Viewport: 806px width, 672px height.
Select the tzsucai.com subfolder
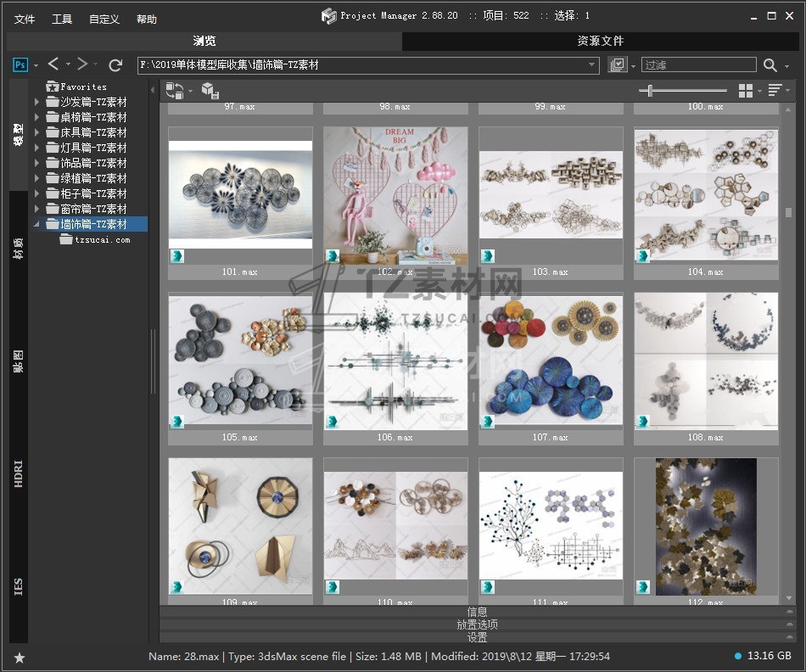102,240
